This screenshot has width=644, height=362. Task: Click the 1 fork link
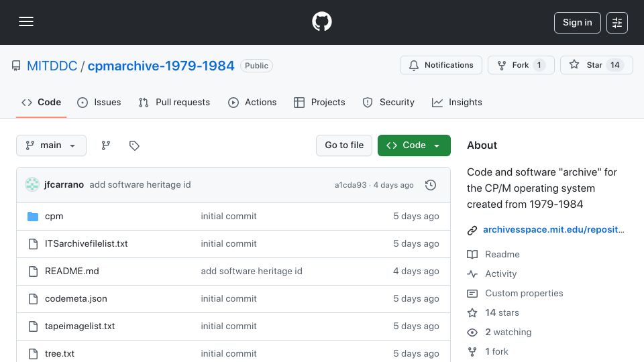coord(496,352)
